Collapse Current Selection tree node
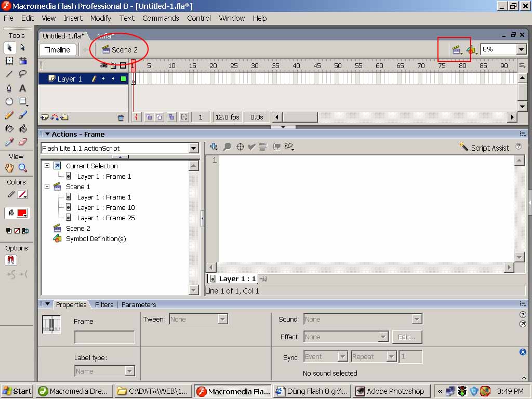Viewport: 532px width, 399px height. (x=47, y=166)
